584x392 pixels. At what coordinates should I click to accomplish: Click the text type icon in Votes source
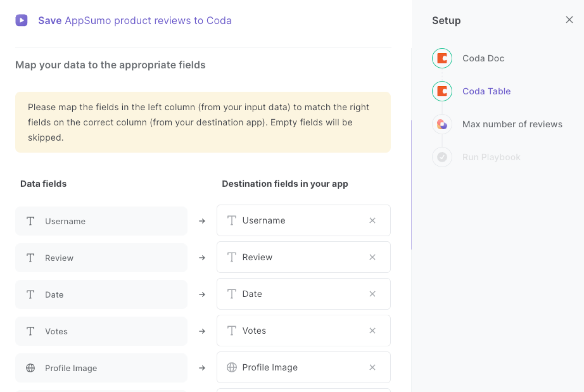click(x=30, y=331)
